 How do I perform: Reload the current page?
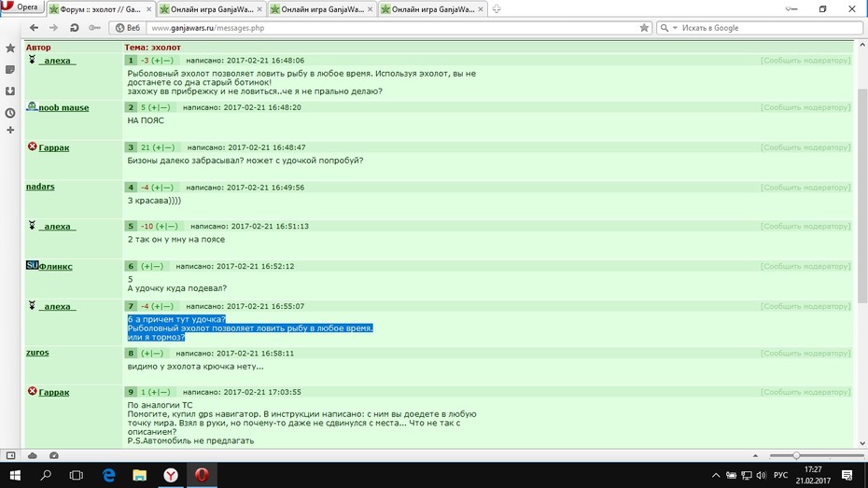(74, 28)
